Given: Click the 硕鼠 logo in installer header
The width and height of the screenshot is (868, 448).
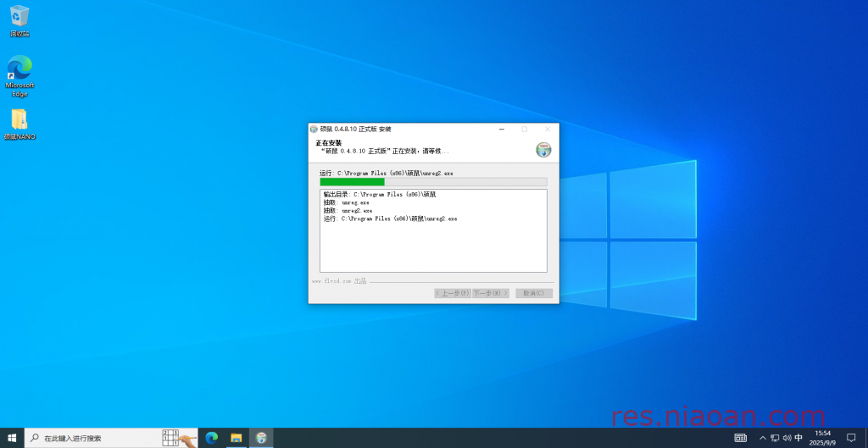Looking at the screenshot, I should coord(543,150).
